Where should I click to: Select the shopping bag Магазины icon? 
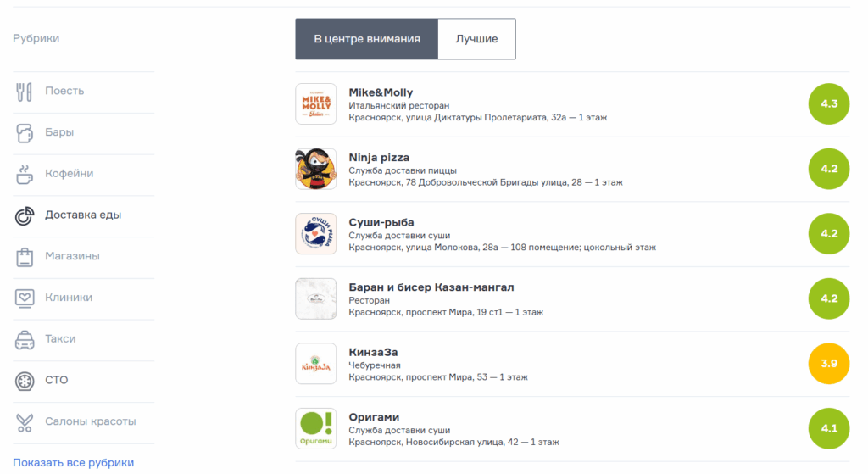point(25,257)
